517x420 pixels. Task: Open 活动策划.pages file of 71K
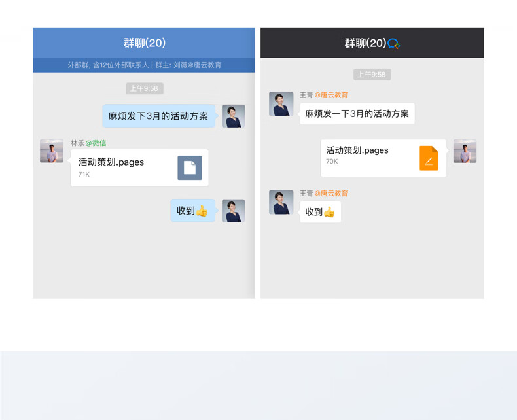(x=139, y=167)
